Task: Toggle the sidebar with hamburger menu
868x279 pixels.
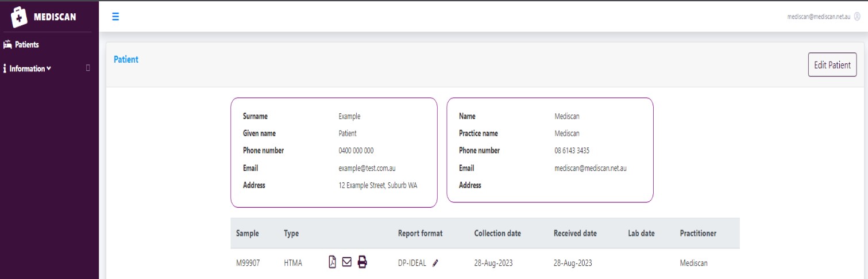Action: 115,17
